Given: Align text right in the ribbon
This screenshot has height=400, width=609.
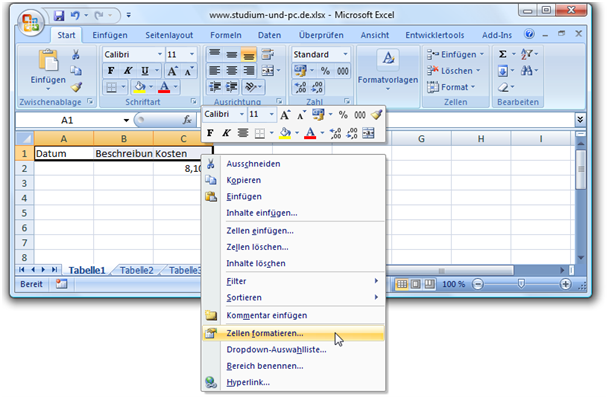Looking at the screenshot, I should [x=249, y=71].
